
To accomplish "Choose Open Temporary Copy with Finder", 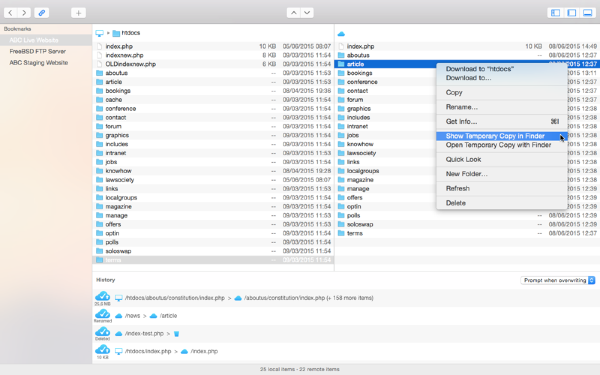I will point(502,145).
